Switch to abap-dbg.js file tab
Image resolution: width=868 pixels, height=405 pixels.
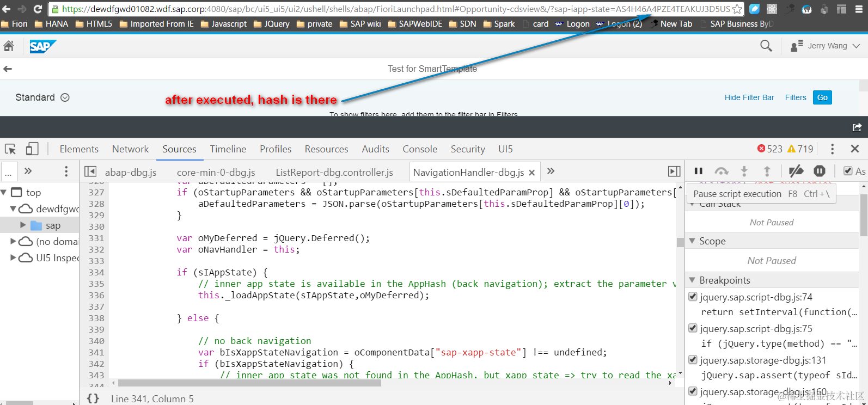pyautogui.click(x=131, y=173)
